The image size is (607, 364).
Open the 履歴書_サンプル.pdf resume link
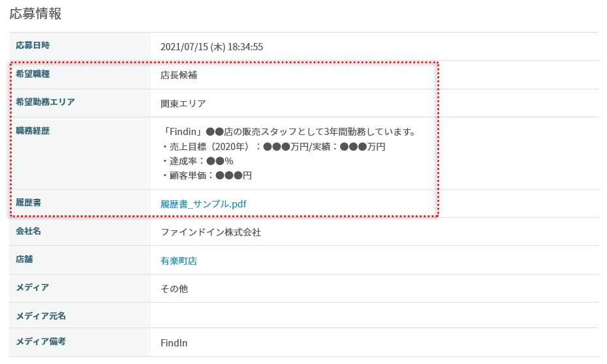coord(203,204)
